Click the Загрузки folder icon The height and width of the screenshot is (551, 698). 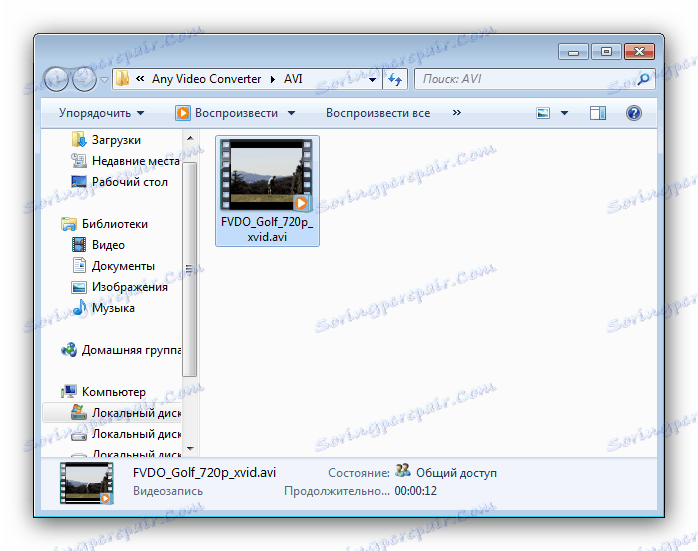coord(79,139)
